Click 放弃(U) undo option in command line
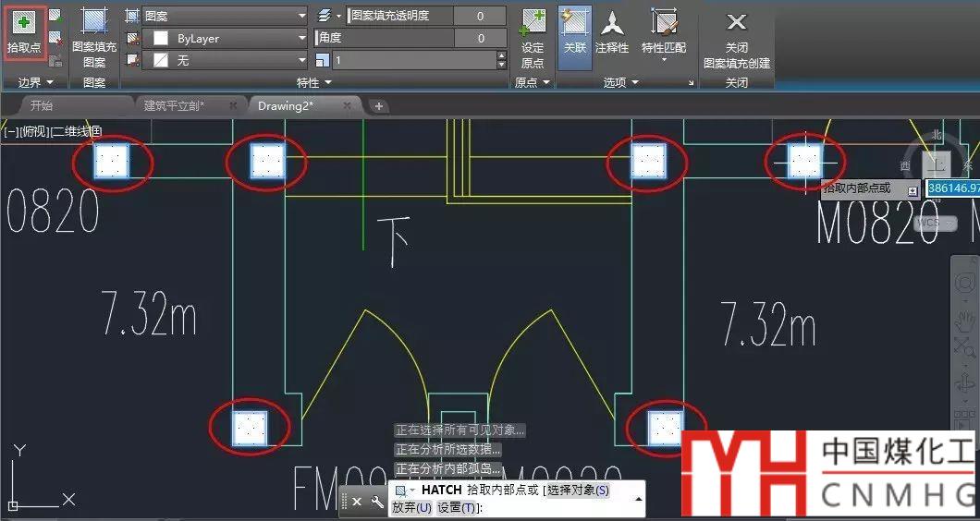The height and width of the screenshot is (521, 980). pos(411,507)
